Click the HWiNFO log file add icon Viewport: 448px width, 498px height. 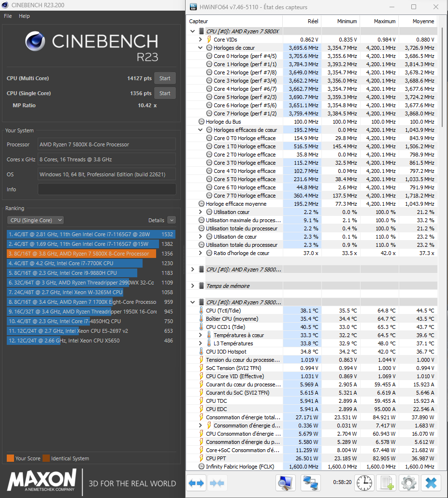coord(387,483)
